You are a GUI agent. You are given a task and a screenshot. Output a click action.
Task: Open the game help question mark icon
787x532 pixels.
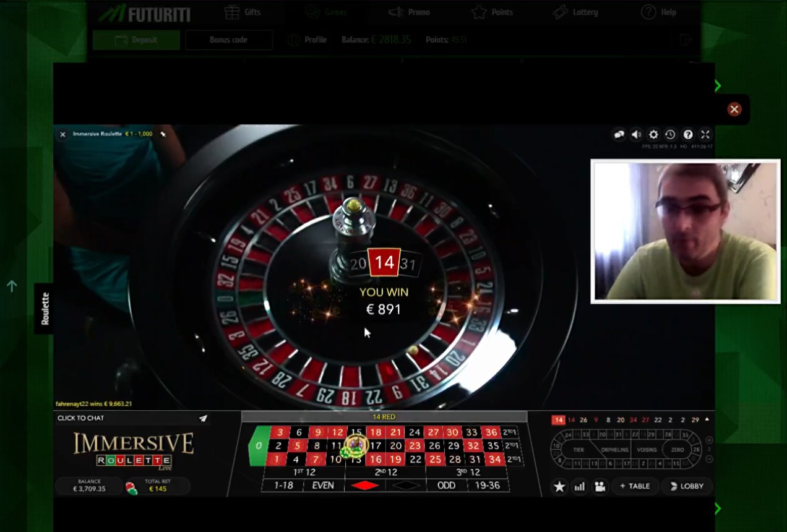click(x=687, y=135)
